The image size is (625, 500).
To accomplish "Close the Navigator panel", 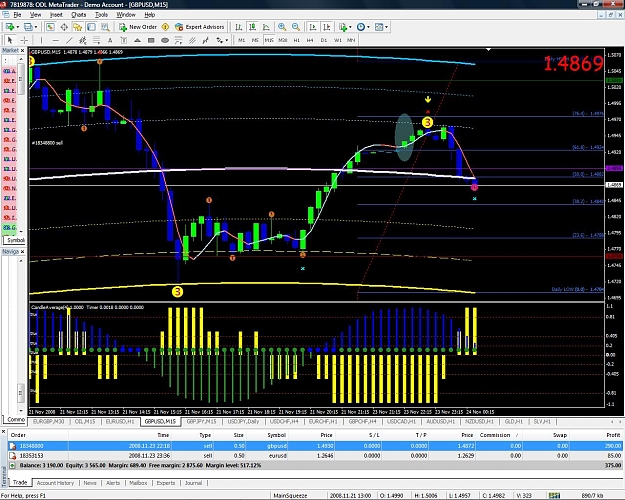I will [x=22, y=252].
